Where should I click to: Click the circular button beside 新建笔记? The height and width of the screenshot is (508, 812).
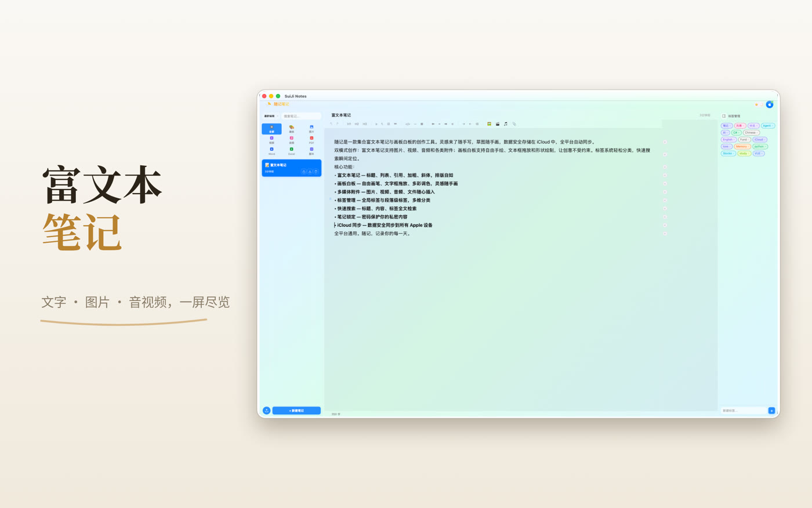click(x=267, y=411)
